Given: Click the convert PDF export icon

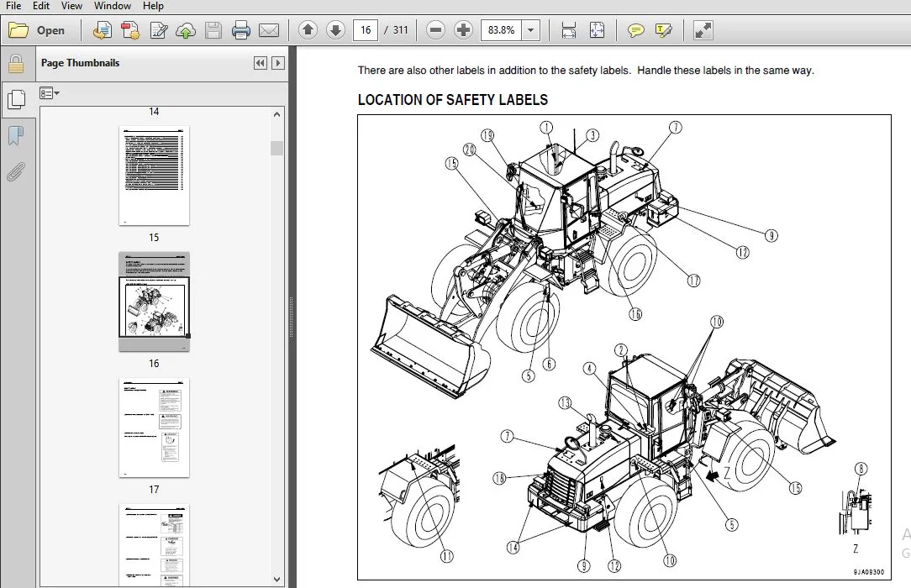Looking at the screenshot, I should click(130, 30).
